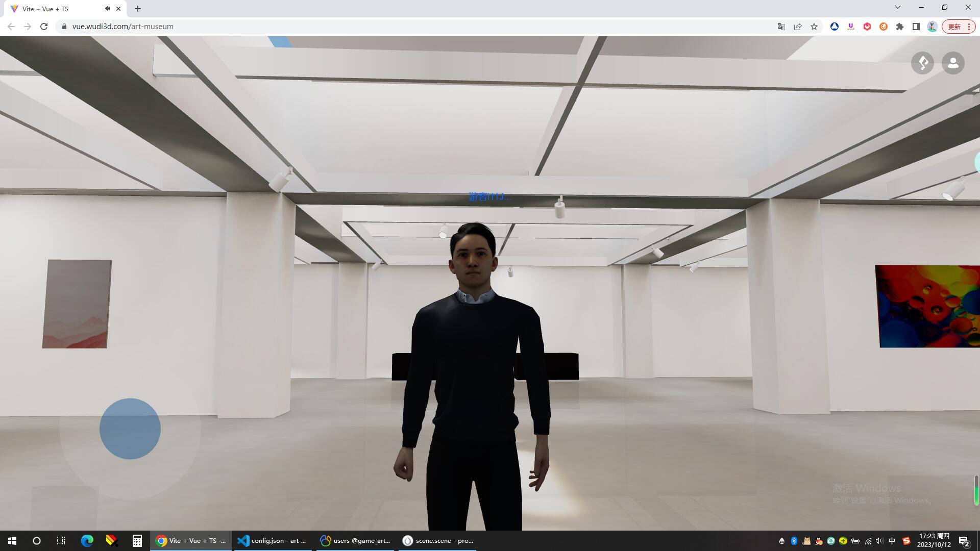
Task: Open the Extensions puzzle piece menu
Action: [900, 27]
